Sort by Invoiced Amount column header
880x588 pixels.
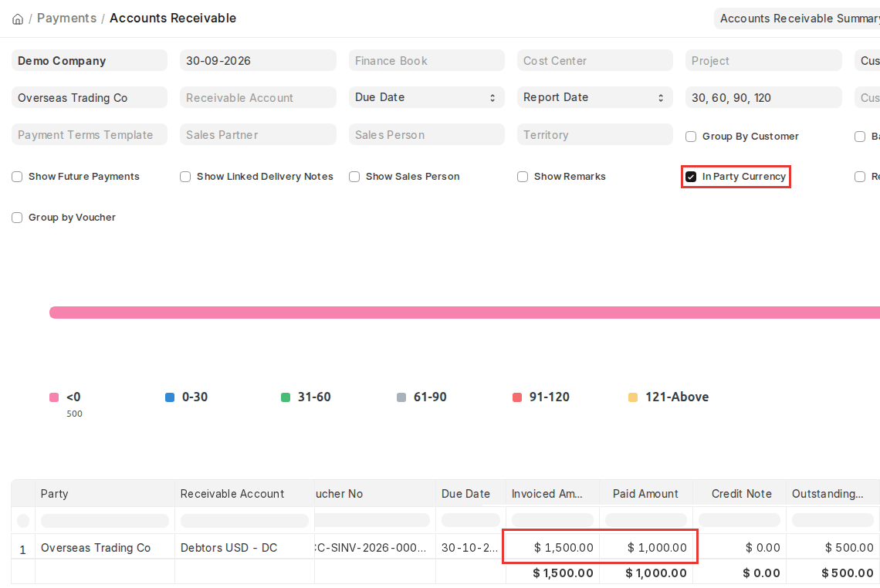pos(553,494)
